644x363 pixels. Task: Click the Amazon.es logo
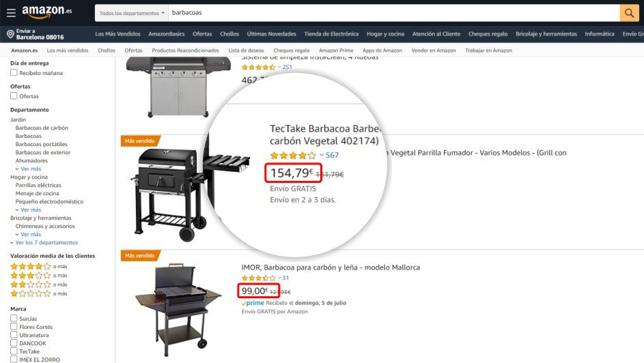(47, 12)
